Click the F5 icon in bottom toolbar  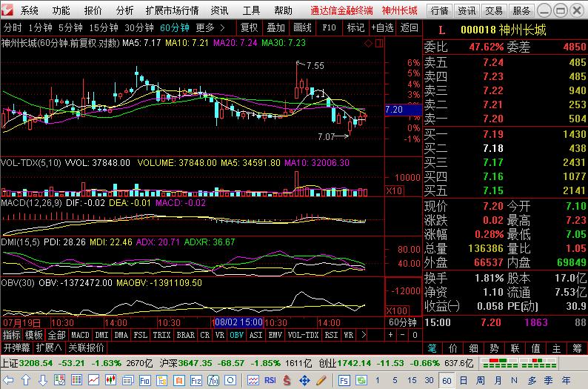[344, 380]
